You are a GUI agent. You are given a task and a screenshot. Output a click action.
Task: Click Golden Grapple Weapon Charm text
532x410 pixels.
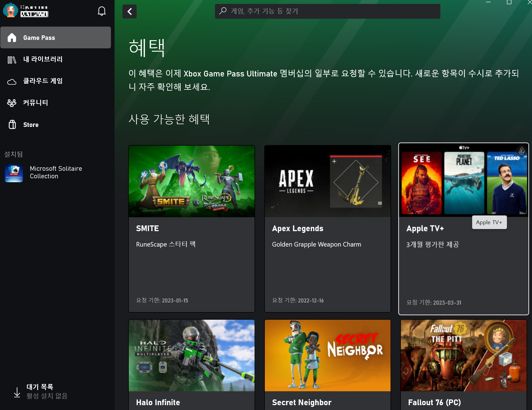click(x=316, y=244)
